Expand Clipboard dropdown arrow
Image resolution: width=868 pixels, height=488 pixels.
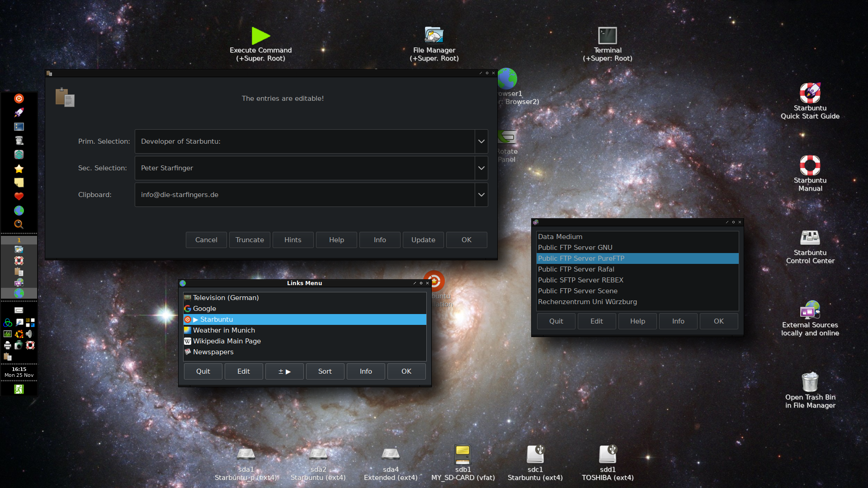point(481,195)
